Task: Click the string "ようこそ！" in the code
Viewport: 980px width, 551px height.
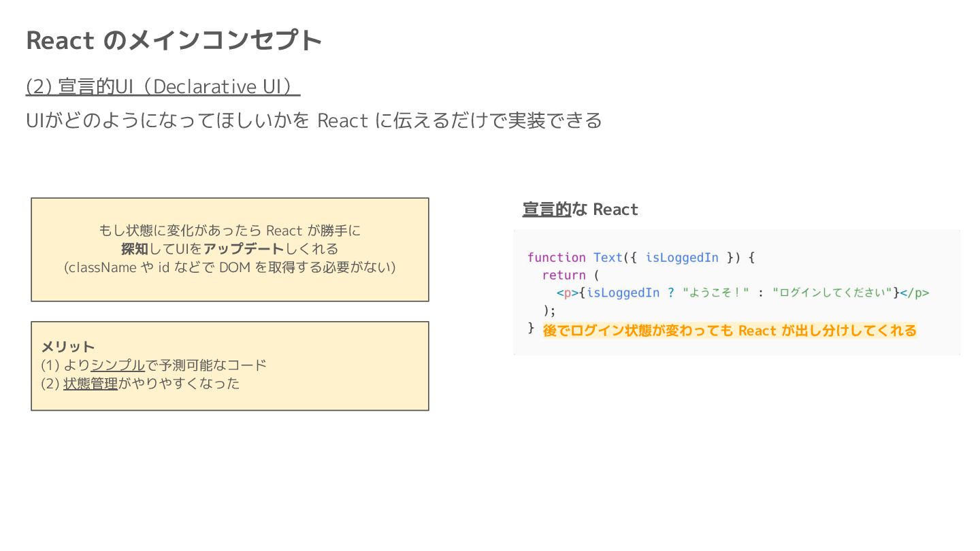Action: (716, 293)
